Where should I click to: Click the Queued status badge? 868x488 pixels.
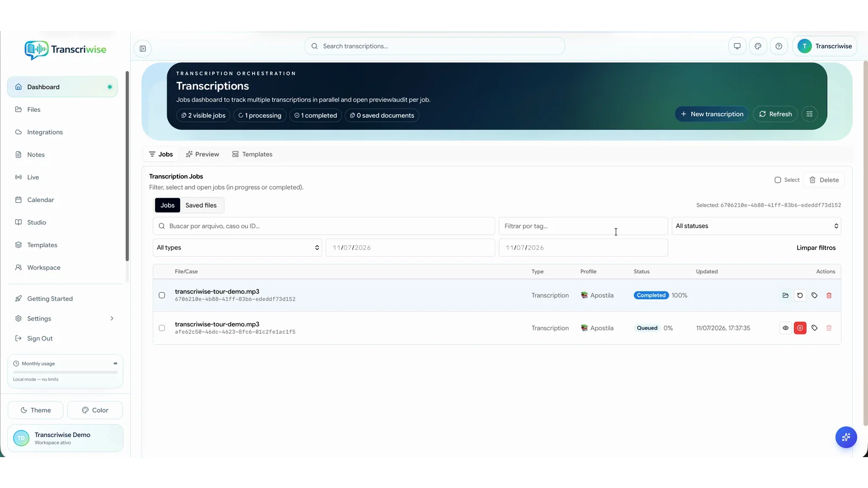pyautogui.click(x=647, y=328)
